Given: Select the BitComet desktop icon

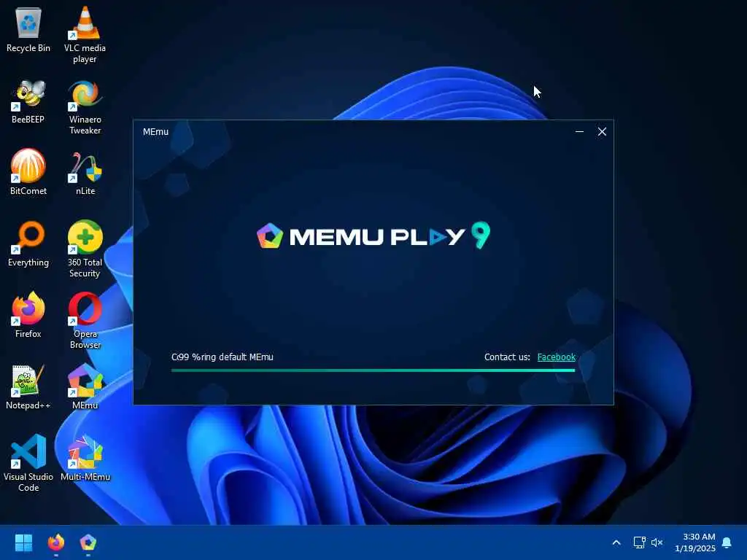Looking at the screenshot, I should pyautogui.click(x=28, y=172).
